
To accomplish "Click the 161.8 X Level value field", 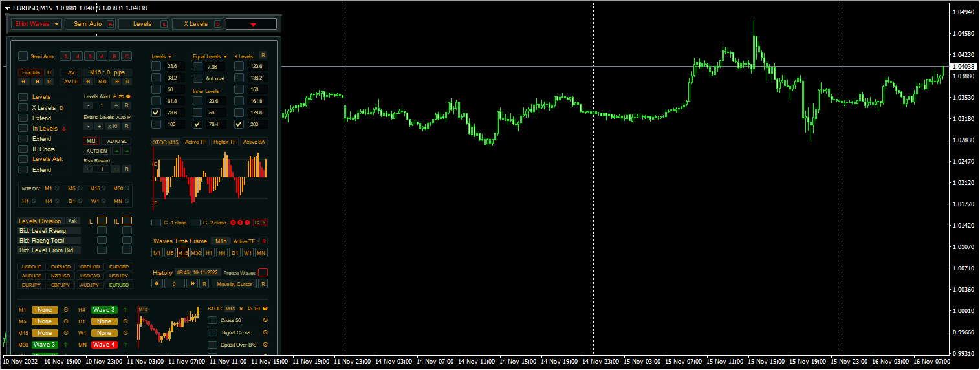I will click(257, 101).
